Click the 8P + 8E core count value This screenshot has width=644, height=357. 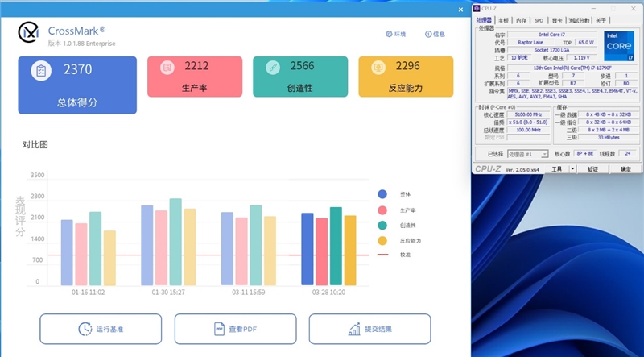pyautogui.click(x=584, y=154)
